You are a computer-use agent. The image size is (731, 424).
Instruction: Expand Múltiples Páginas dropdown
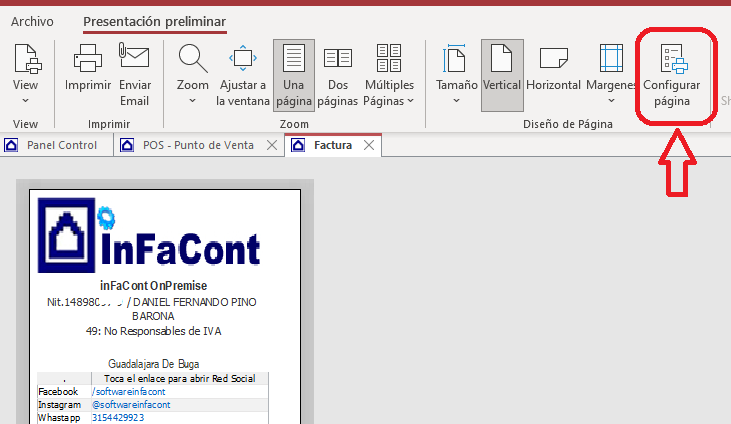(x=389, y=73)
